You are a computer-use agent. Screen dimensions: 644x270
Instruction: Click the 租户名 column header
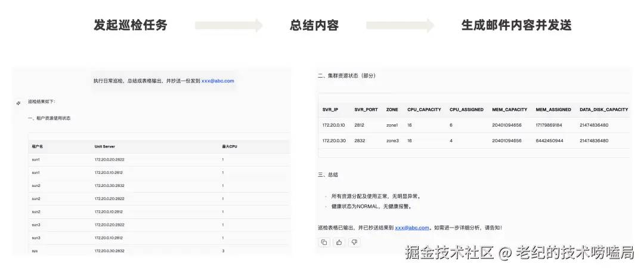(38, 146)
